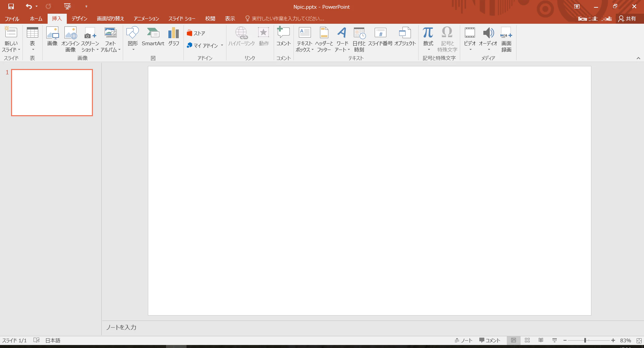Insert a table using the 表 icon
Screen dimensions: 644x348
(x=33, y=39)
